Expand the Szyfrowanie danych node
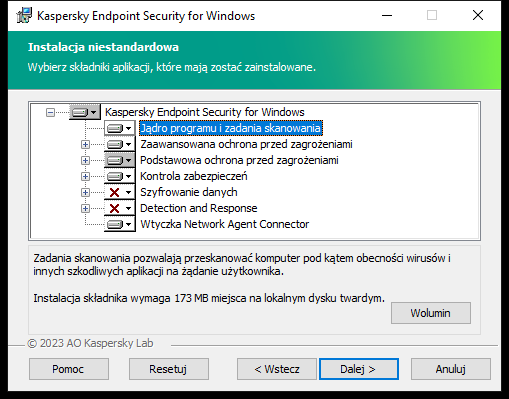This screenshot has width=509, height=399. [85, 192]
